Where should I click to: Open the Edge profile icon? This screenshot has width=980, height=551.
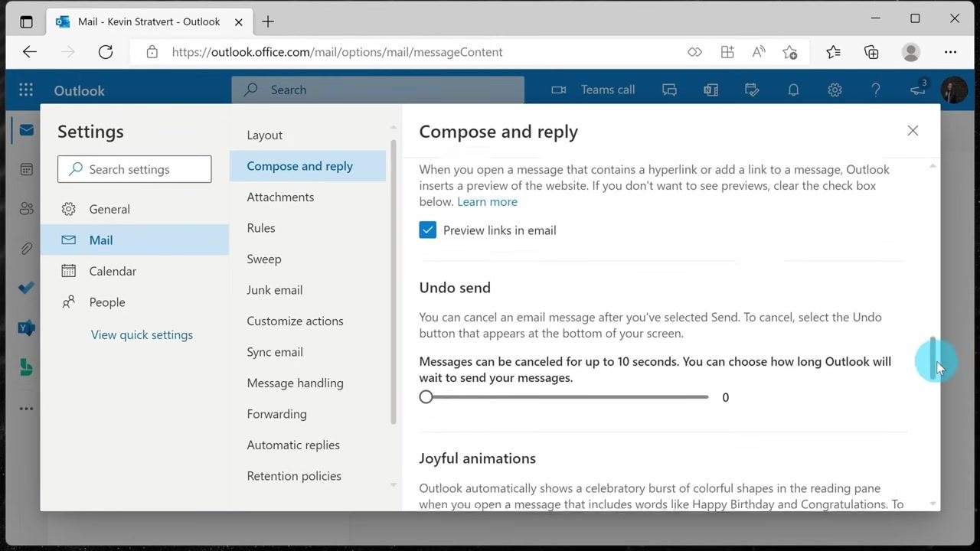[911, 52]
